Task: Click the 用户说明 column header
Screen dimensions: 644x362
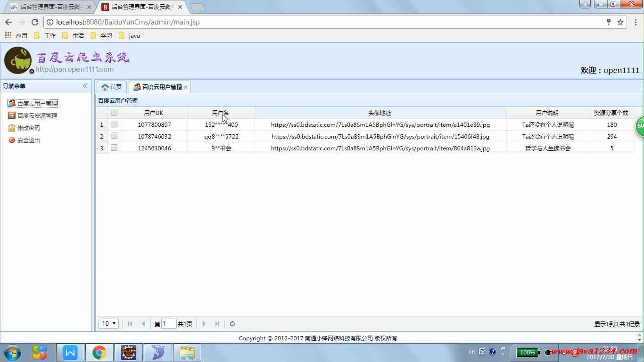Action: coord(548,113)
